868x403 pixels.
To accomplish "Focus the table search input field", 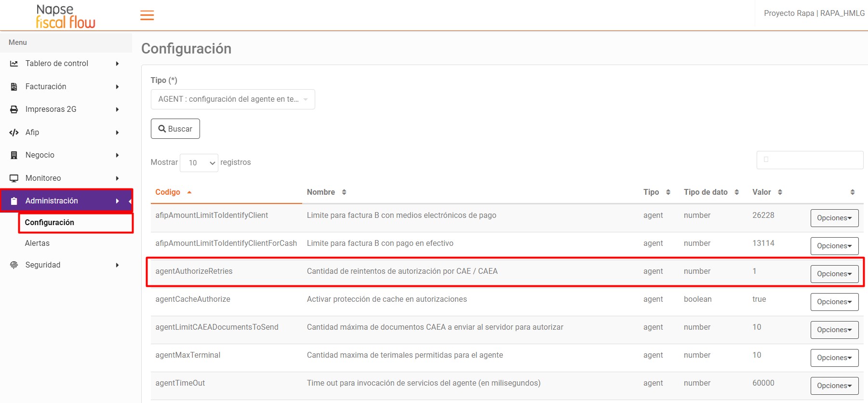I will (x=810, y=160).
